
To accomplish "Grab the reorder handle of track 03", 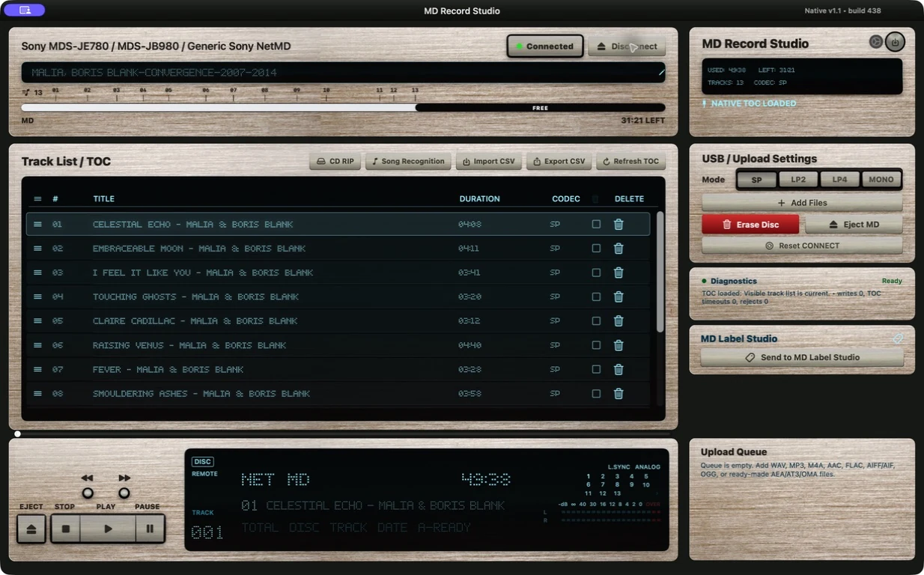I will (x=37, y=273).
